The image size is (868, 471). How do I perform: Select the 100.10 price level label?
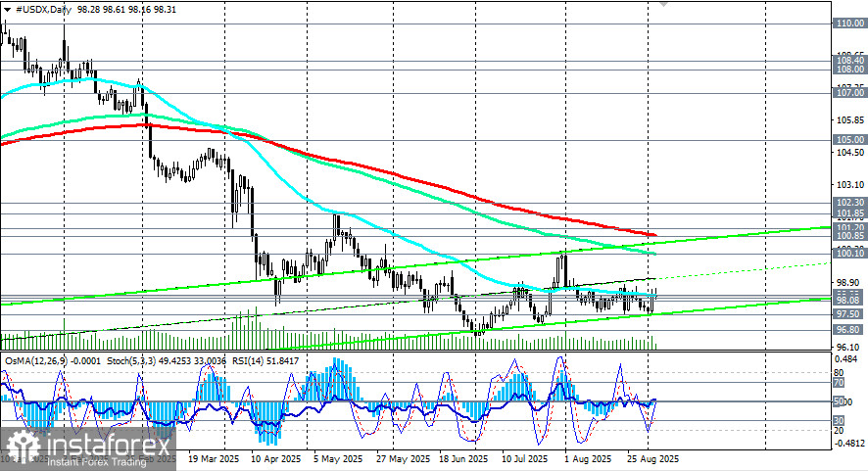849,254
